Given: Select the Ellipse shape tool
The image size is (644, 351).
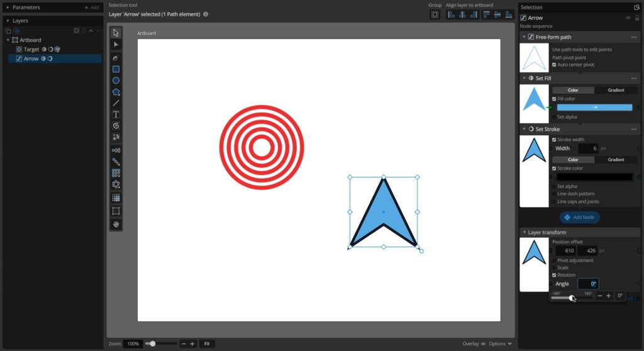Looking at the screenshot, I should 116,81.
